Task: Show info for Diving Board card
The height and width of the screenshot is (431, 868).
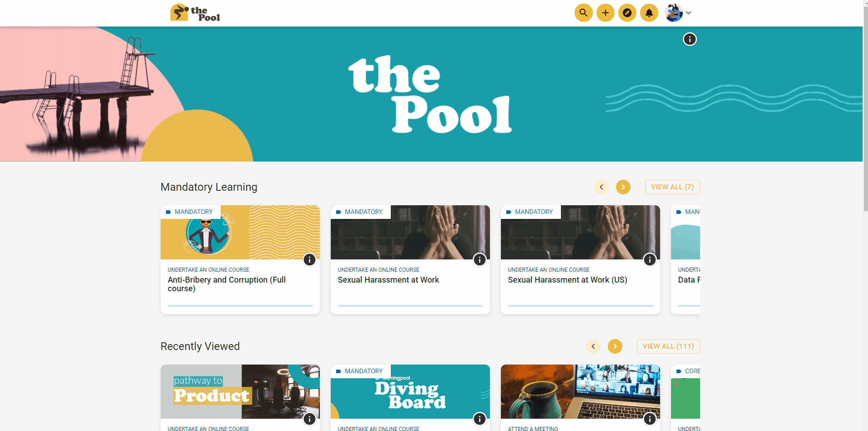Action: tap(479, 419)
